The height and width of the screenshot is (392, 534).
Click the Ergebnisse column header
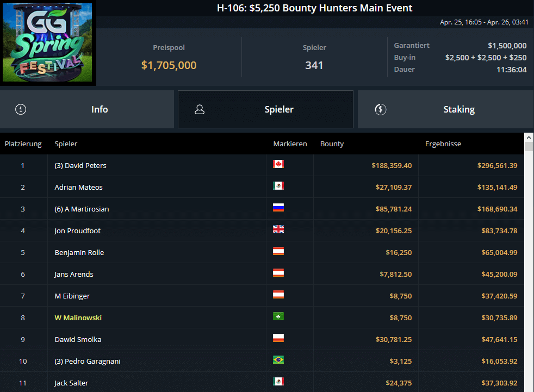(x=443, y=144)
